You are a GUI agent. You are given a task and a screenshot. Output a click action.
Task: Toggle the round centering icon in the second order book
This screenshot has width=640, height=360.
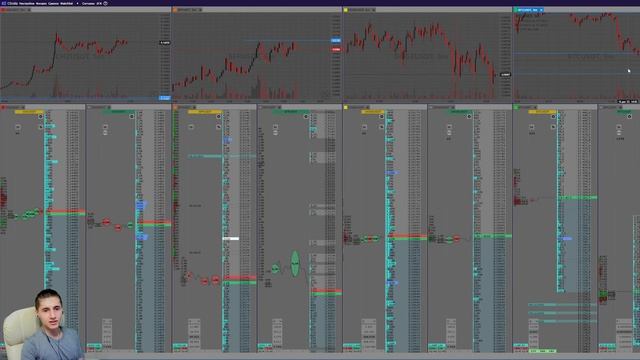click(x=131, y=116)
